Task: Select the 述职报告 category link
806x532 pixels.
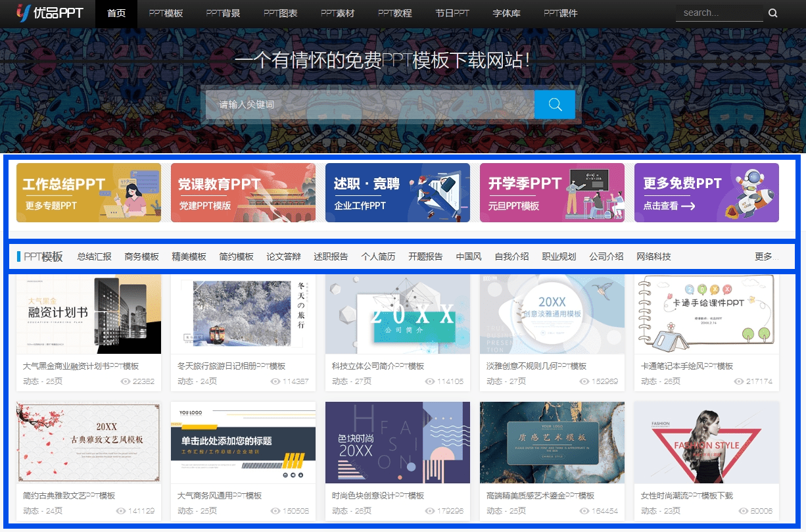Action: [331, 256]
